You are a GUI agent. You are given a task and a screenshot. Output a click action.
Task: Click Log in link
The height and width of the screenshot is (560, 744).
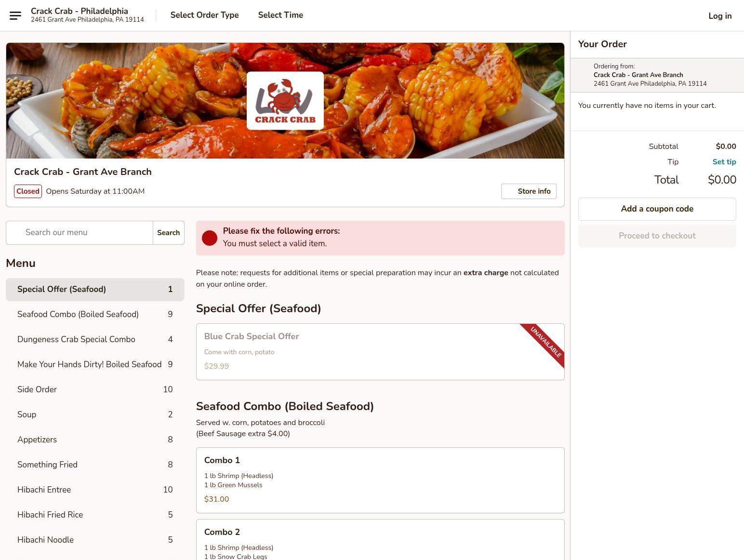click(x=720, y=16)
